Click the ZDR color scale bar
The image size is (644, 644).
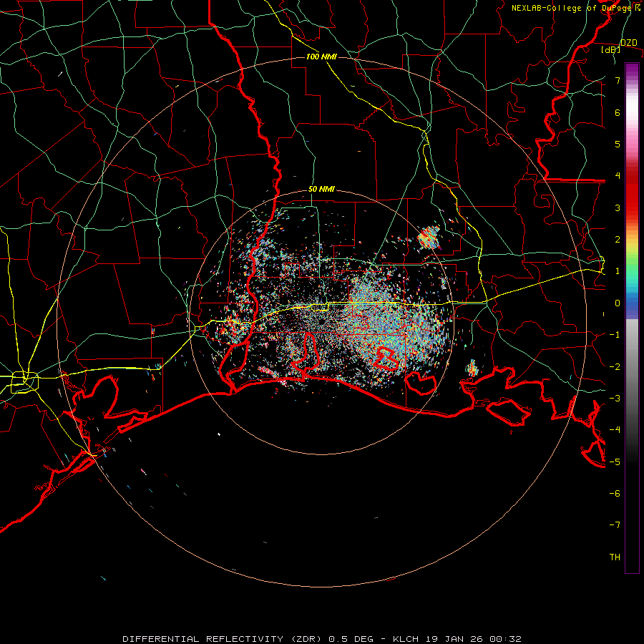click(x=632, y=318)
